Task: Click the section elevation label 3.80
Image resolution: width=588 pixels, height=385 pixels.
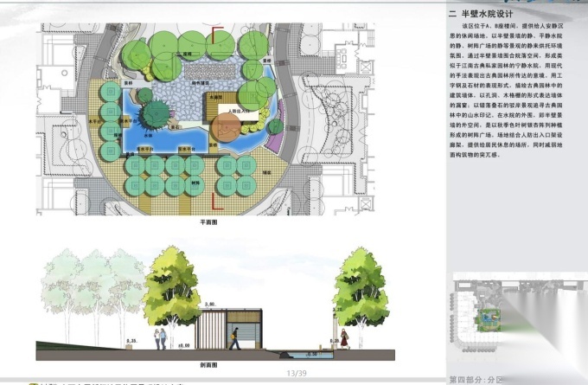Action: (x=209, y=304)
